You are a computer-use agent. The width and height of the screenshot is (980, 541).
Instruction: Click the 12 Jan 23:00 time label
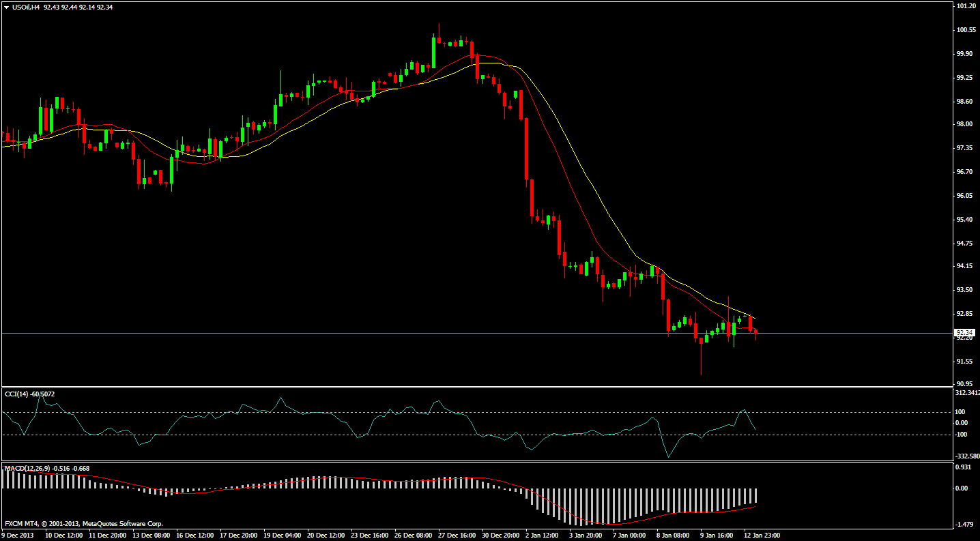coord(762,536)
